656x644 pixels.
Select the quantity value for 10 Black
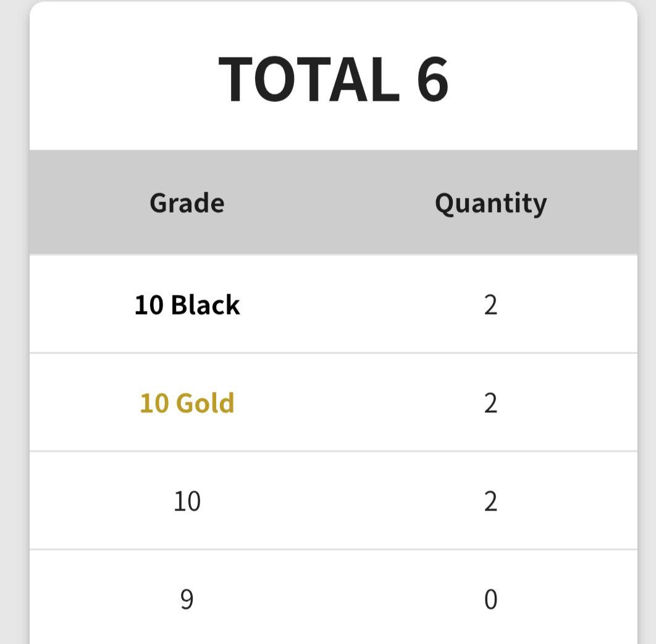[x=490, y=305]
